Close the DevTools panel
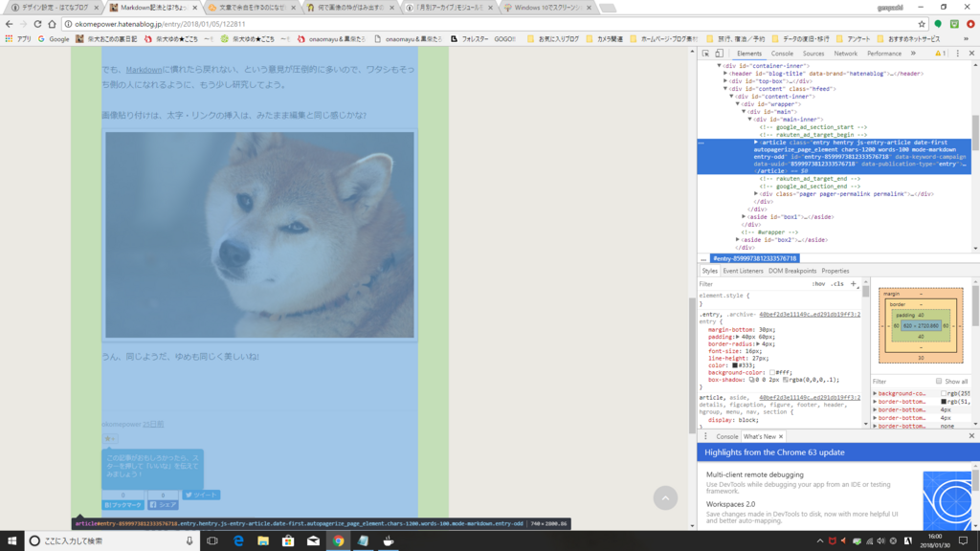The image size is (980, 551). (x=971, y=54)
